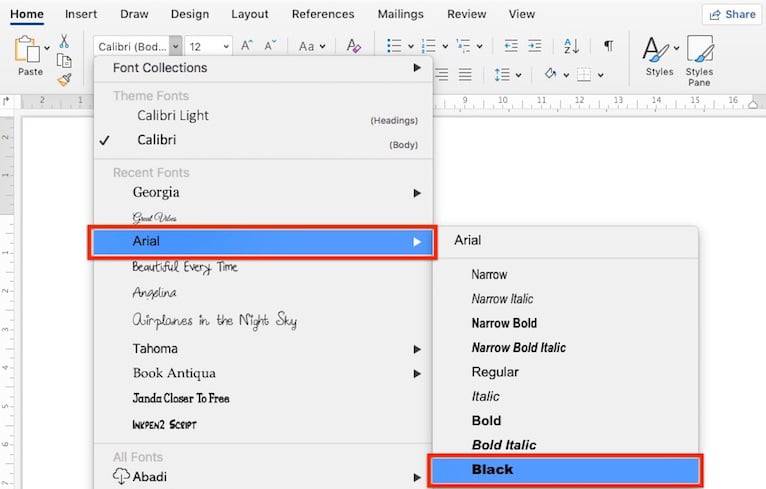Image resolution: width=766 pixels, height=489 pixels.
Task: Decrease font size with the small A icon
Action: tap(270, 46)
